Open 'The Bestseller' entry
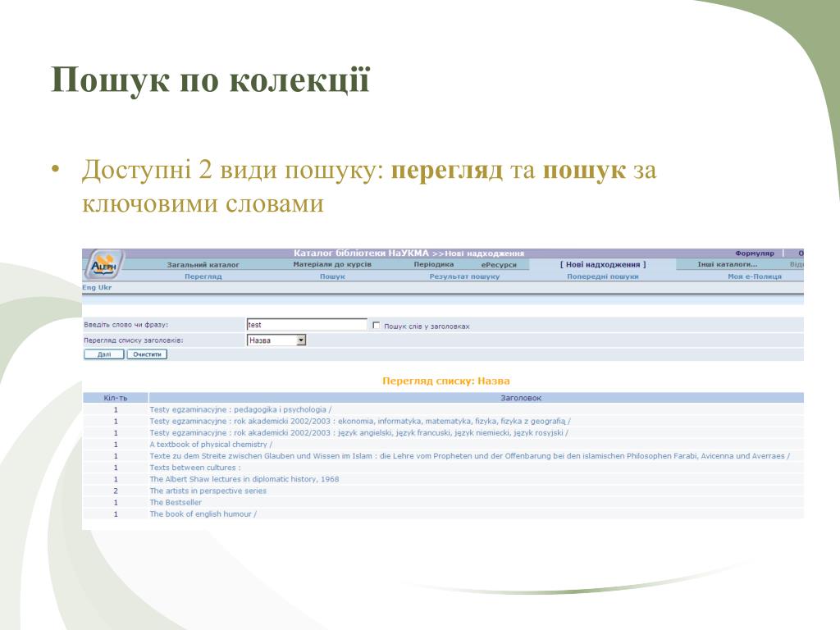 176,503
